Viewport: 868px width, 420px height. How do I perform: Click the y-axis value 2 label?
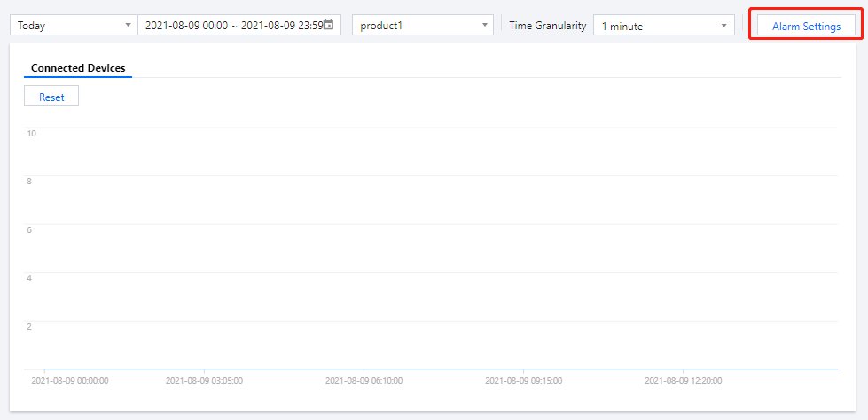(x=29, y=326)
